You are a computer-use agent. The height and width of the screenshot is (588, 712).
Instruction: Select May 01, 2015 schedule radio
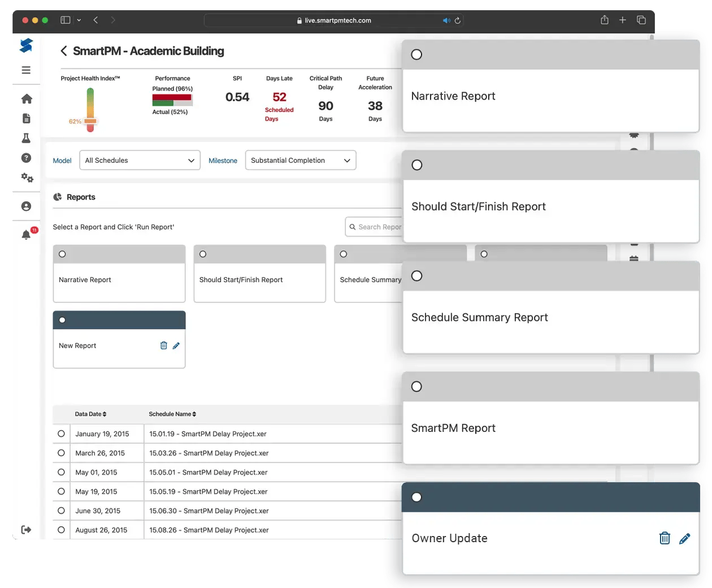click(61, 472)
